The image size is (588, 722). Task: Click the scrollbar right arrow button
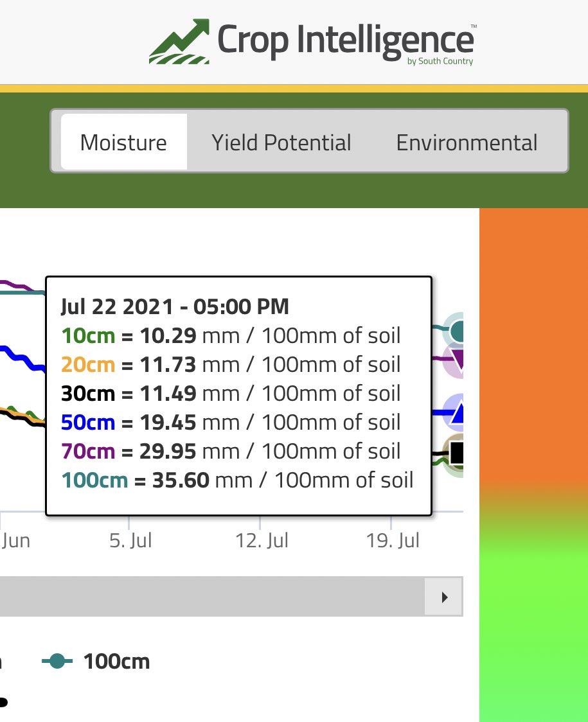(x=444, y=597)
